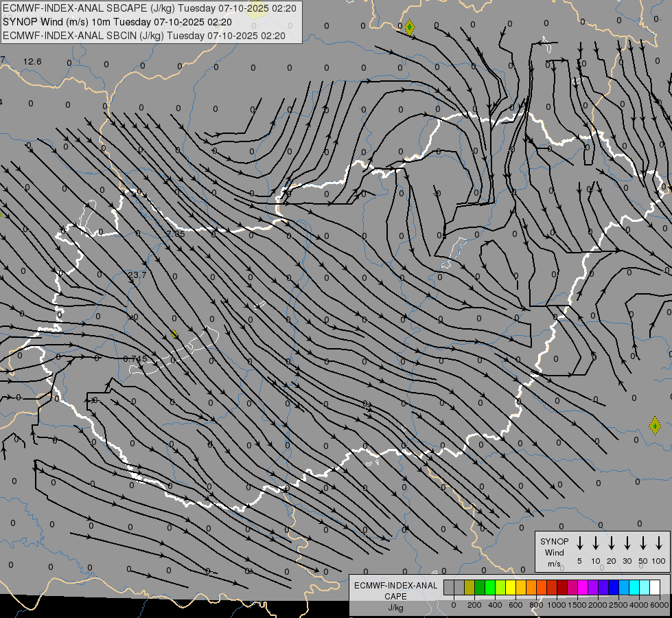Click the SYNOP Wind m/s legend label
Screen dimensions: 672x618
pos(554,552)
